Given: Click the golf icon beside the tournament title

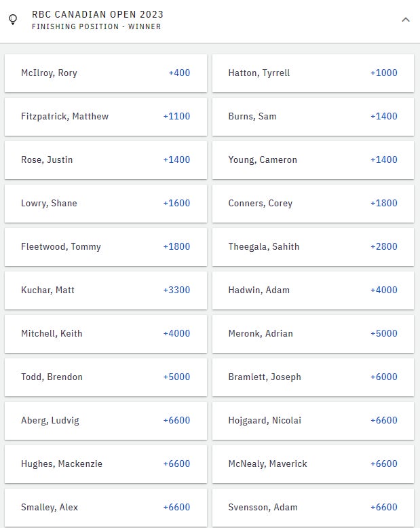Looking at the screenshot, I should [x=13, y=20].
